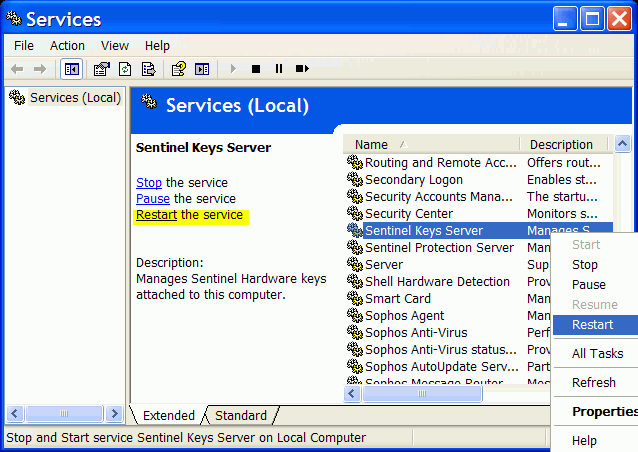Click gear icon beside Shell Hardware Detection
The height and width of the screenshot is (452, 638).
tap(355, 282)
